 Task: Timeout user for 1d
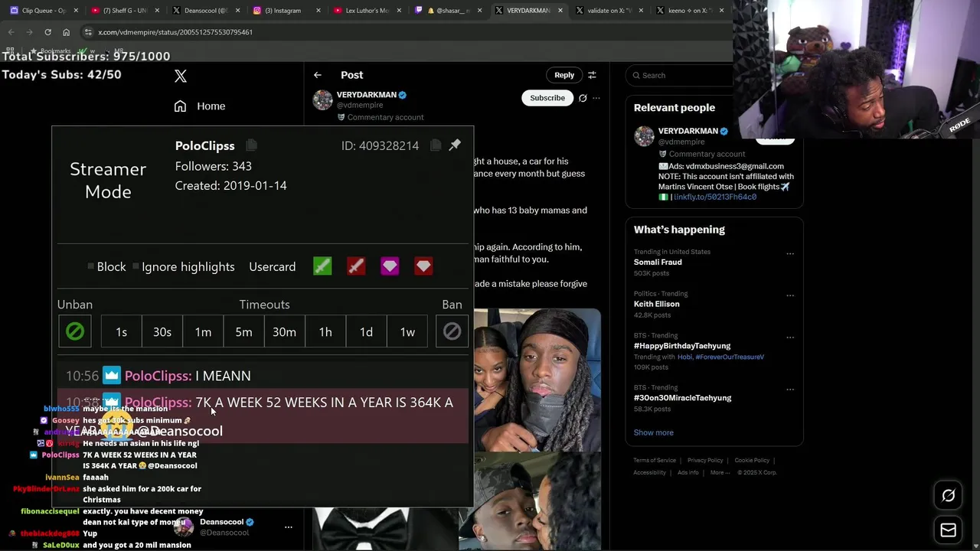(366, 331)
